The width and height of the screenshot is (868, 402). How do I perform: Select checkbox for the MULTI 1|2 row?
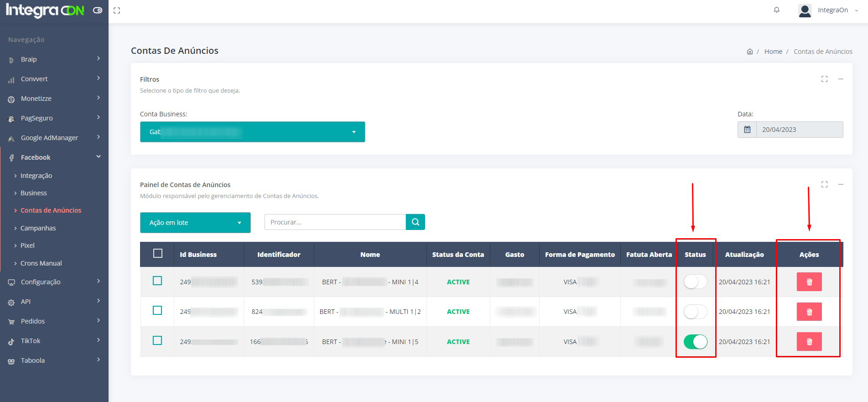[157, 311]
